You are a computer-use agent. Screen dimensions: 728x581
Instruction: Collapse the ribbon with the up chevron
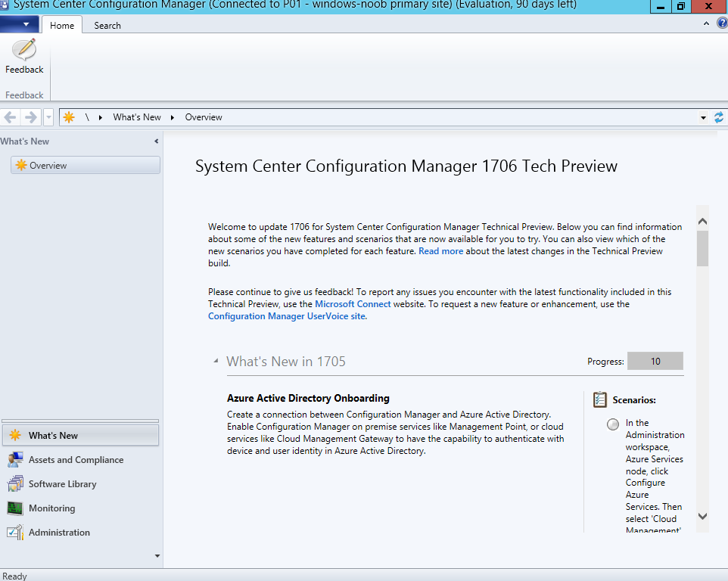(x=706, y=23)
